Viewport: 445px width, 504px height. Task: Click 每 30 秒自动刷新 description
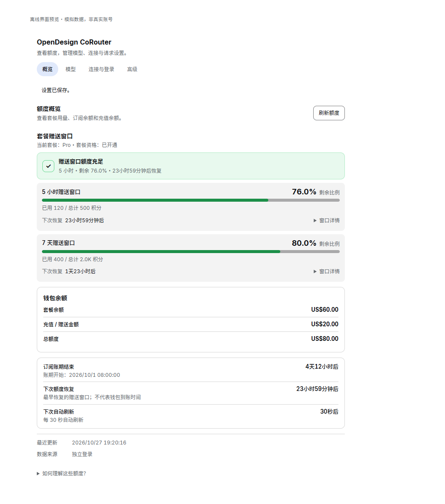pos(63,420)
